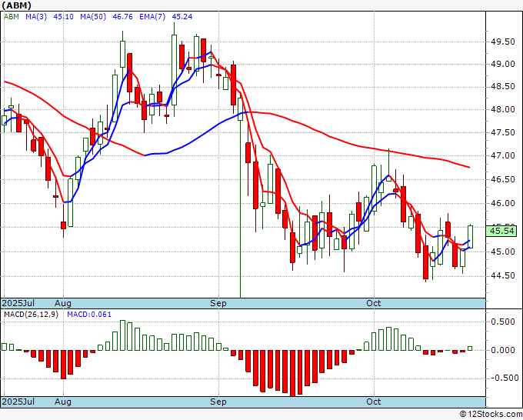The height and width of the screenshot is (420, 523).
Task: Click the deepest red MACD histogram bar
Action: click(292, 373)
